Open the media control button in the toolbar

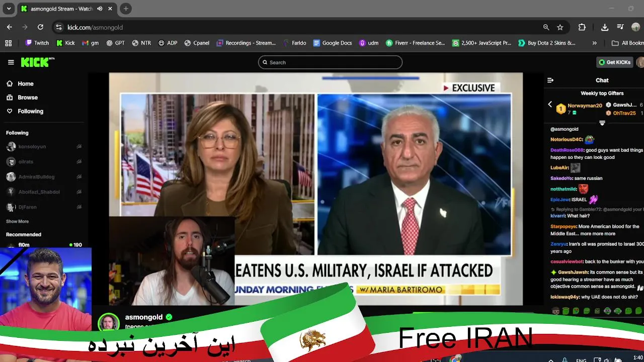coord(621,27)
